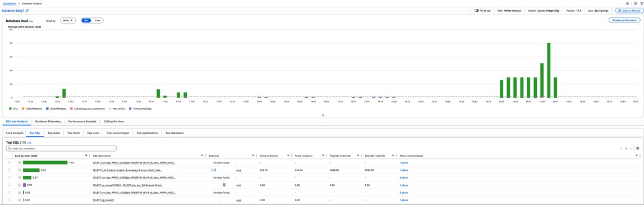Image resolution: width=644 pixels, height=205 pixels.
Task: Select radio button for 0.02 load row
Action: tap(10, 200)
